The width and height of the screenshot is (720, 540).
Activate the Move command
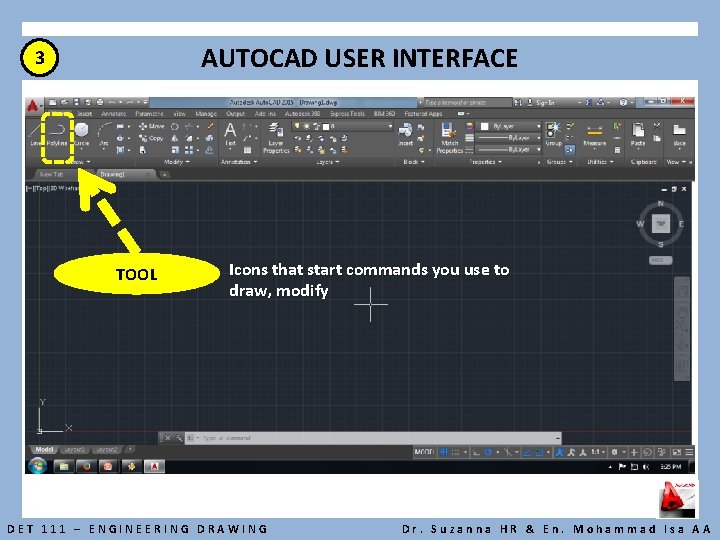click(152, 126)
